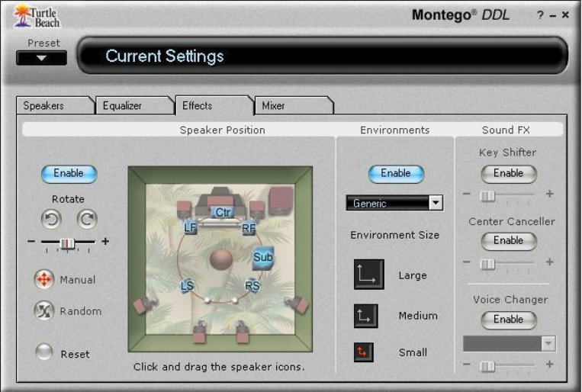The width and height of the screenshot is (582, 392).
Task: Select the RF right front speaker
Action: tap(249, 228)
